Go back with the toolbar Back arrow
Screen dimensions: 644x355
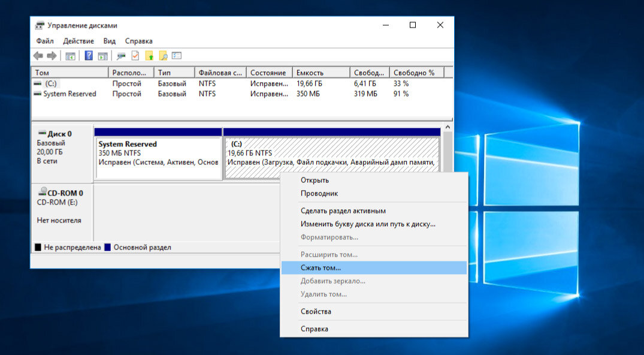[38, 56]
